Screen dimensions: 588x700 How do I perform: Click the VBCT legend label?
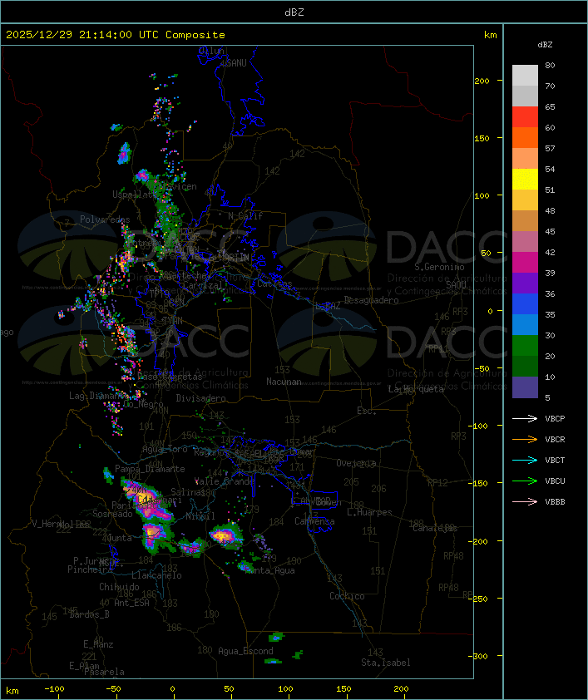pyautogui.click(x=555, y=461)
